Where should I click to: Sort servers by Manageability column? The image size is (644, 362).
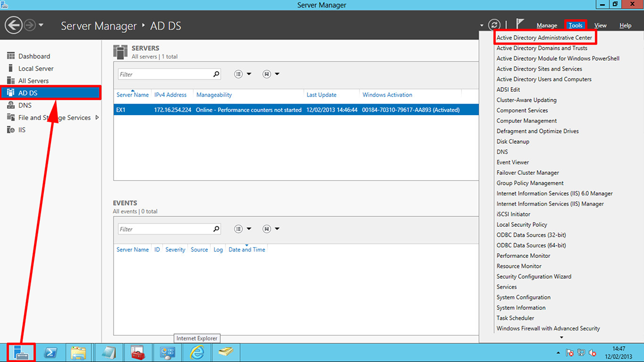coord(214,95)
